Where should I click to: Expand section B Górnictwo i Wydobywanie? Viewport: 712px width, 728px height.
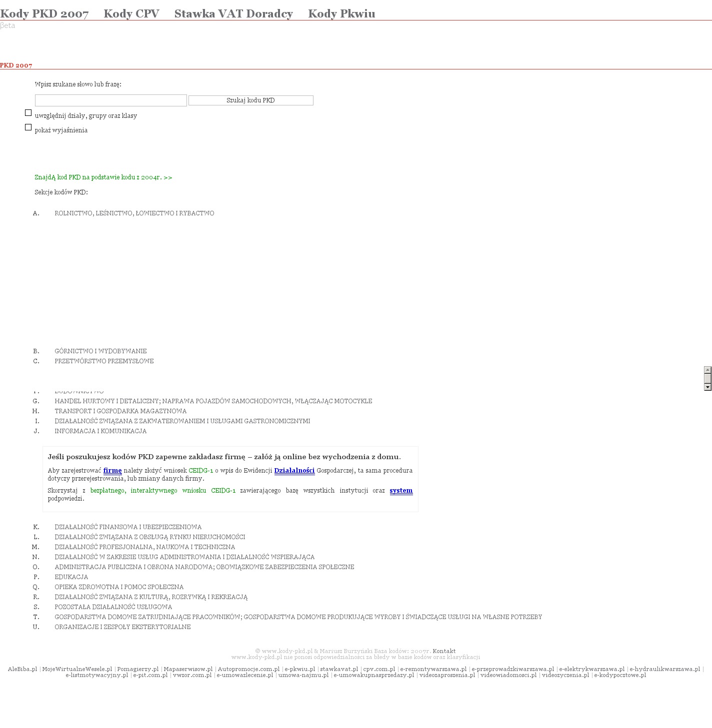coord(100,351)
